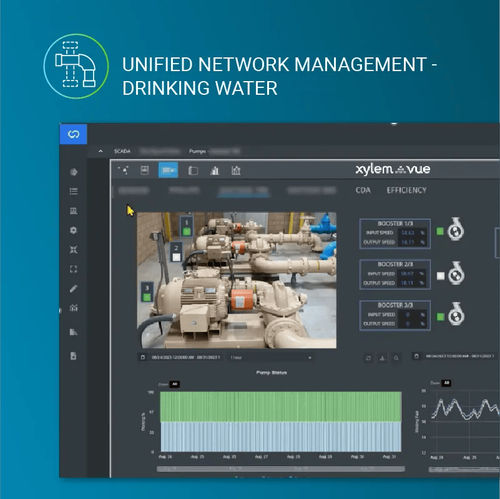Click the dropdown arrow of the interval selector

[310, 358]
